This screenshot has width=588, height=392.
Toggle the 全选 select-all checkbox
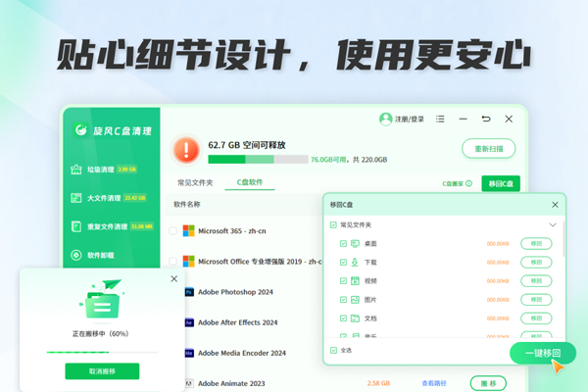pyautogui.click(x=333, y=350)
